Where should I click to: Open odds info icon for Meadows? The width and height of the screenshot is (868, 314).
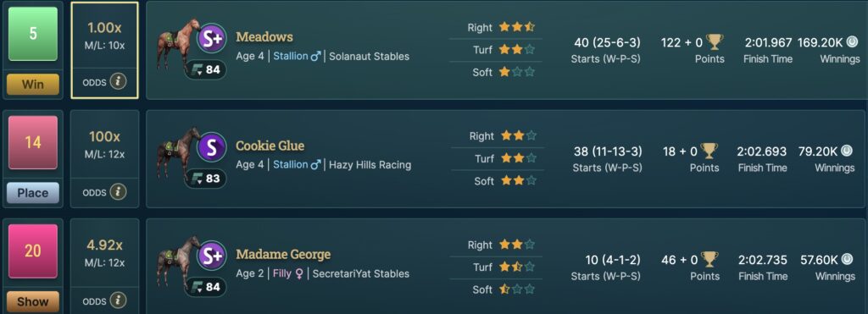point(117,82)
